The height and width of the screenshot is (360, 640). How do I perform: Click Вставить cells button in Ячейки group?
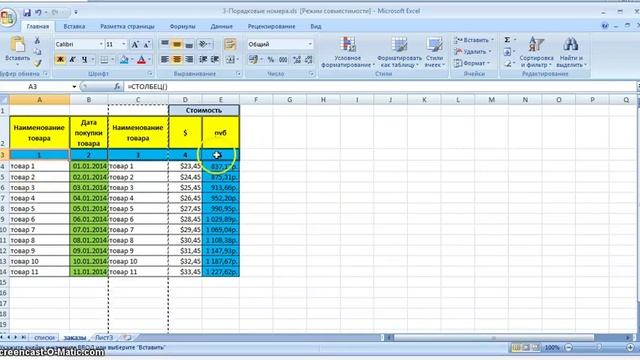click(473, 40)
